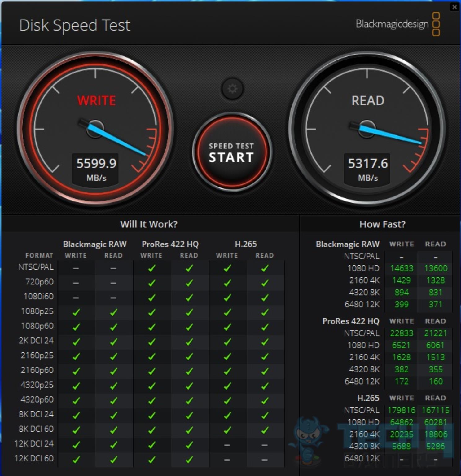Screen dimensions: 461x476
Task: Click the 1080i60 ProRes 422 HQ read checkmark
Action: (189, 298)
